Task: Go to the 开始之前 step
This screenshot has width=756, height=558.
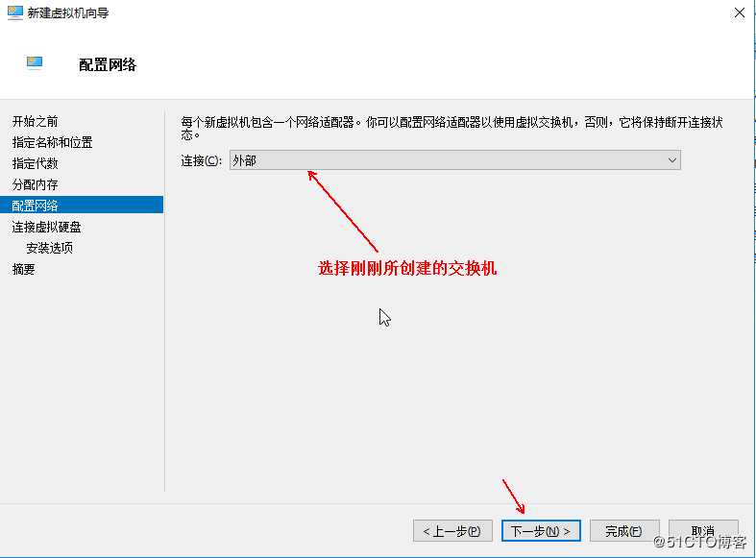Action: pyautogui.click(x=35, y=121)
